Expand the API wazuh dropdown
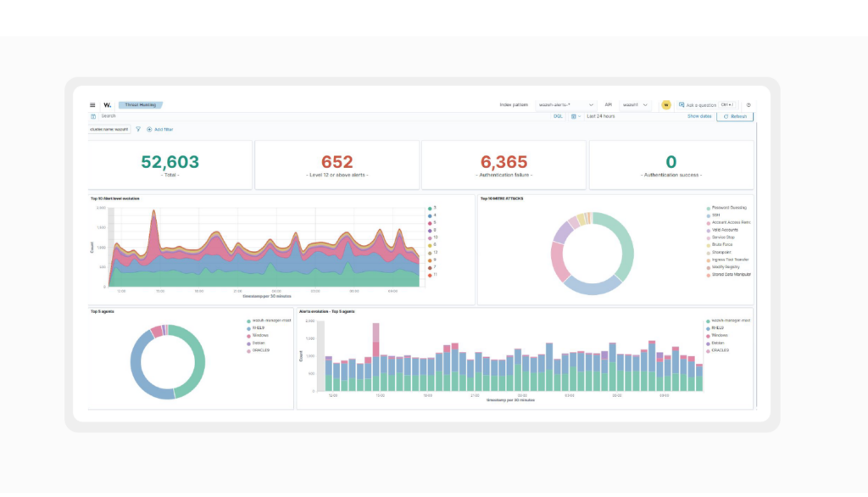 (x=634, y=104)
